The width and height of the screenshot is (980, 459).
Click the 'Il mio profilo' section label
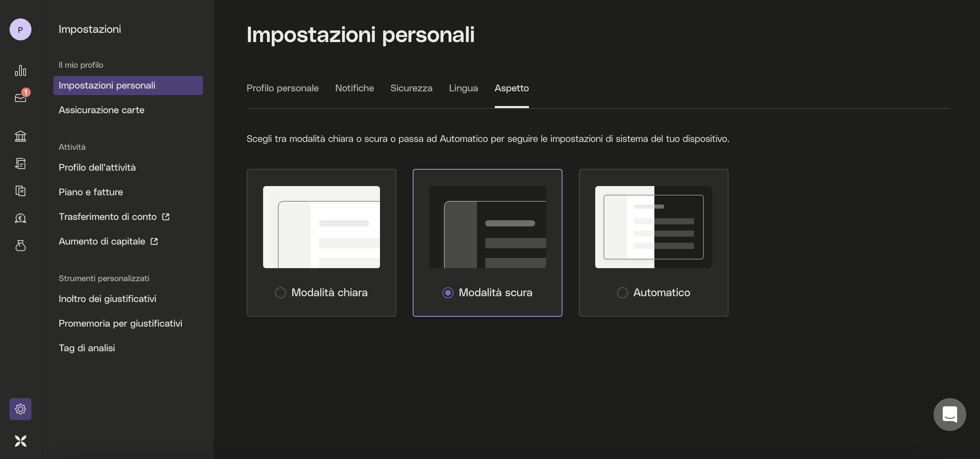click(81, 65)
